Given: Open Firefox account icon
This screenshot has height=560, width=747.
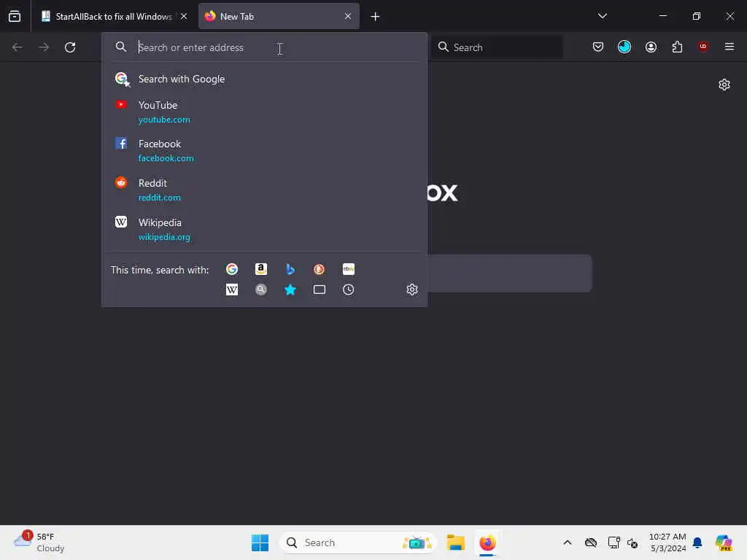Looking at the screenshot, I should (x=651, y=47).
